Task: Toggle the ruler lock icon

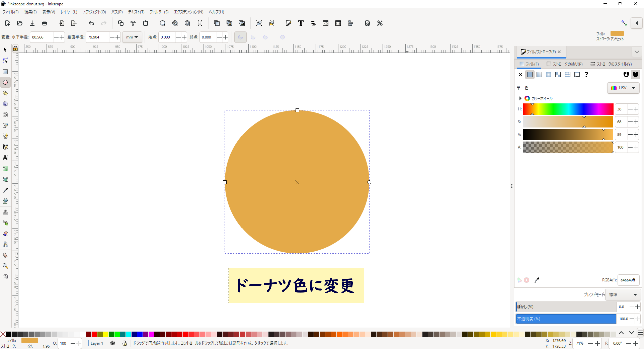Action: pyautogui.click(x=15, y=48)
